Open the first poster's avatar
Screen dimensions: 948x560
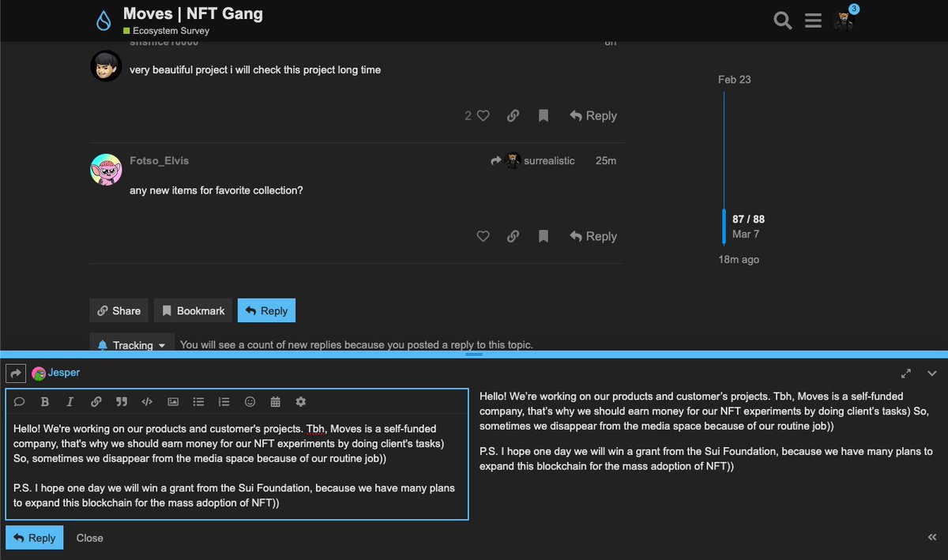tap(106, 66)
